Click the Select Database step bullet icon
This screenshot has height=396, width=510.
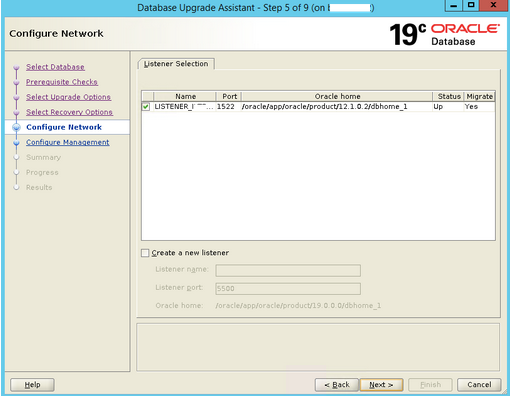point(16,67)
